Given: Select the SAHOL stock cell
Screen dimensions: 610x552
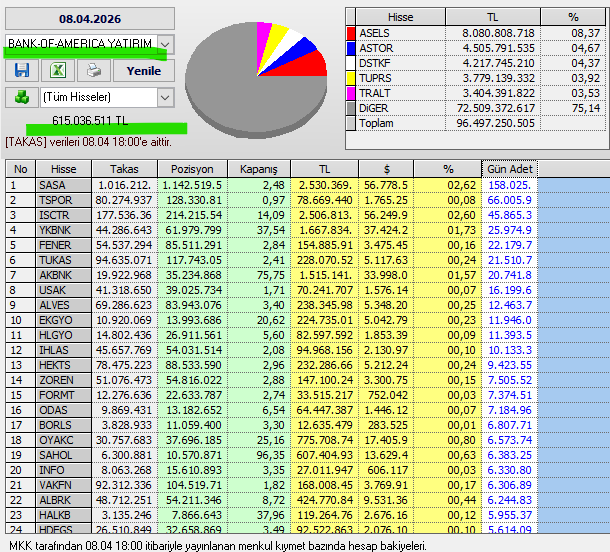Looking at the screenshot, I should point(64,455).
